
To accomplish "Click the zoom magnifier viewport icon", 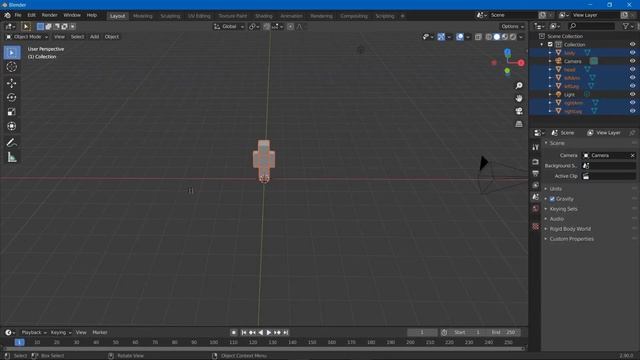I will (x=519, y=86).
